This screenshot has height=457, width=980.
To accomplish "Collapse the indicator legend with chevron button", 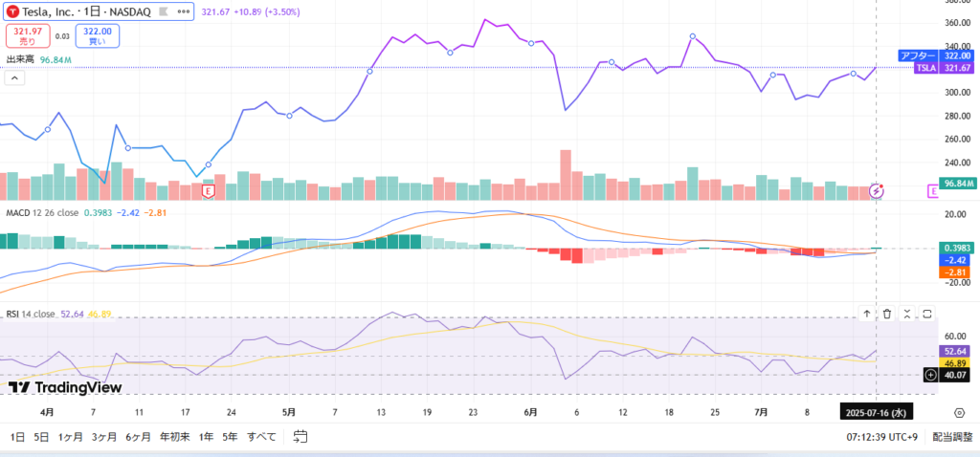I will 15,78.
